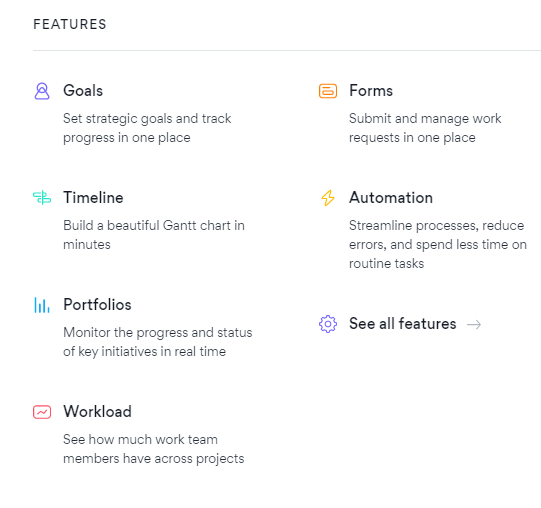Click 'Monitor the progress and status' description
The image size is (541, 508).
tap(158, 342)
